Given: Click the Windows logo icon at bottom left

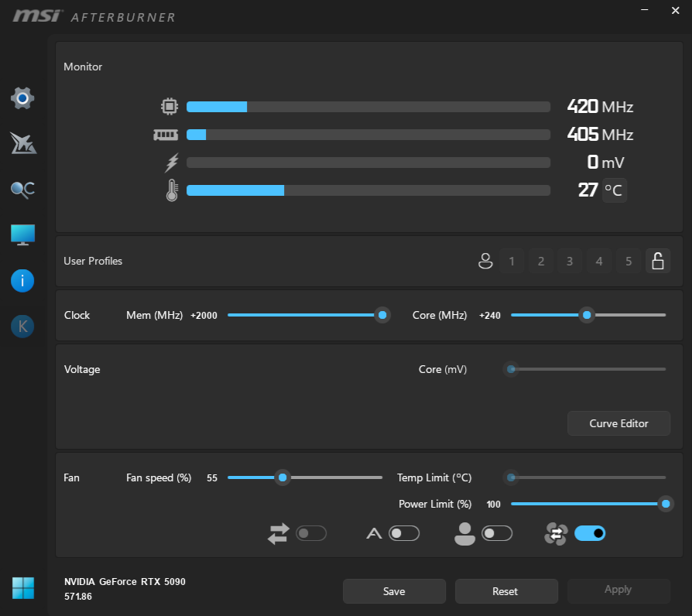Looking at the screenshot, I should [22, 588].
